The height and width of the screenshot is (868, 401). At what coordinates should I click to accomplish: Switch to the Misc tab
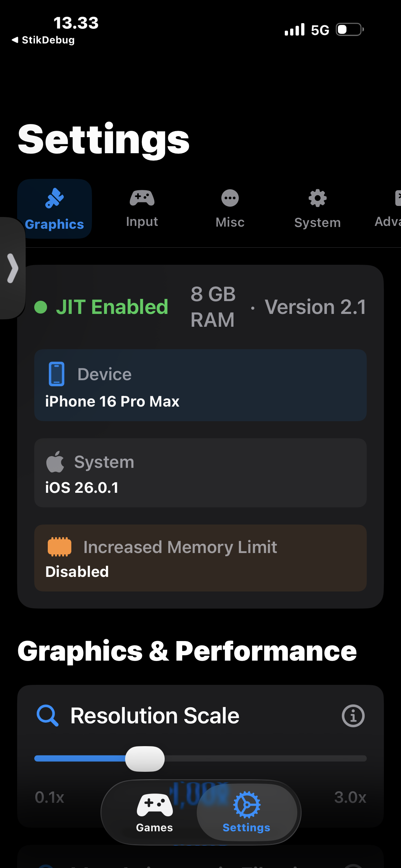[x=230, y=209]
